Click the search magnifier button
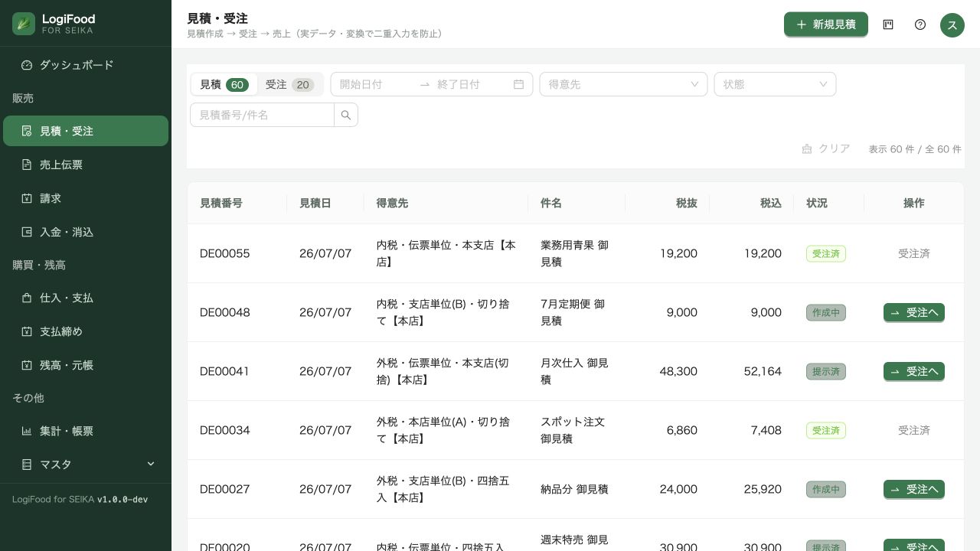Viewport: 980px width, 551px height. 346,115
